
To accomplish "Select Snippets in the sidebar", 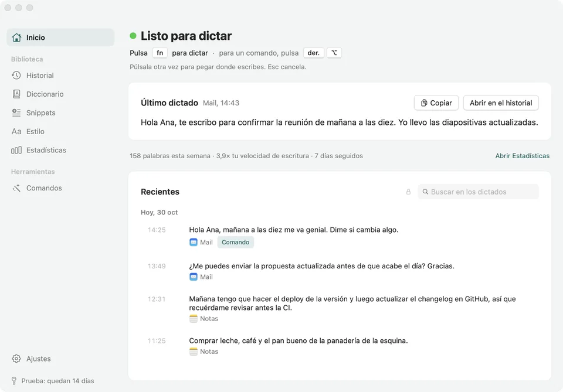I will (60, 113).
